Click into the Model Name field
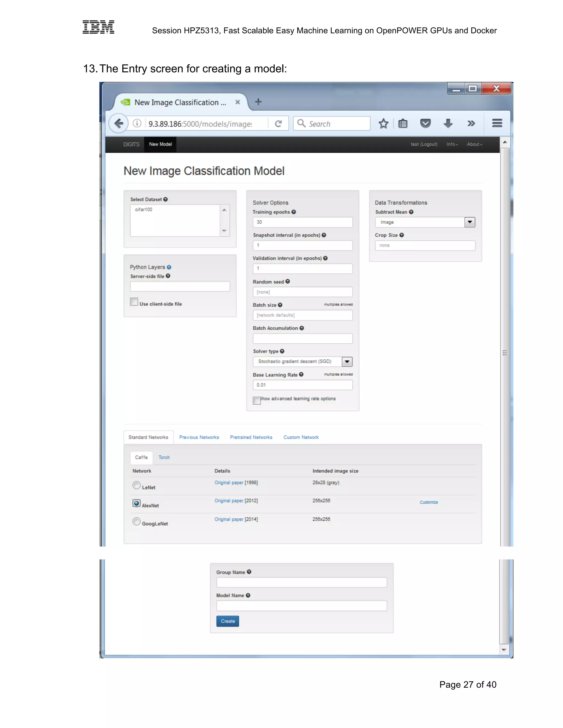The image size is (563, 728). pyautogui.click(x=301, y=606)
